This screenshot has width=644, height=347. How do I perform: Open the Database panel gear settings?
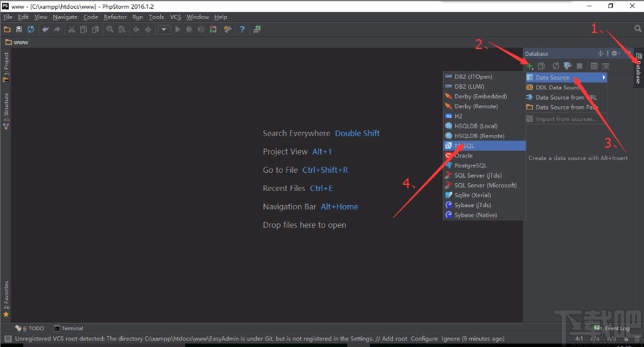(x=615, y=54)
